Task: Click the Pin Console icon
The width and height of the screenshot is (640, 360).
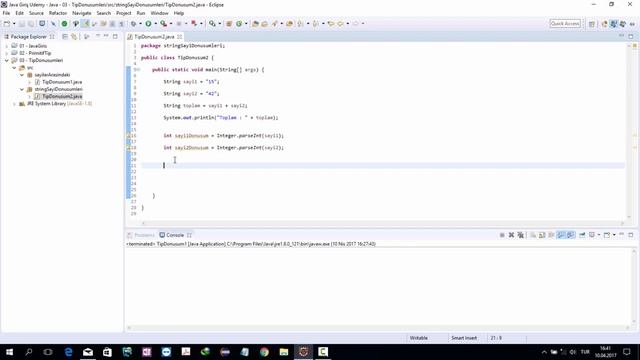Action: 582,235
